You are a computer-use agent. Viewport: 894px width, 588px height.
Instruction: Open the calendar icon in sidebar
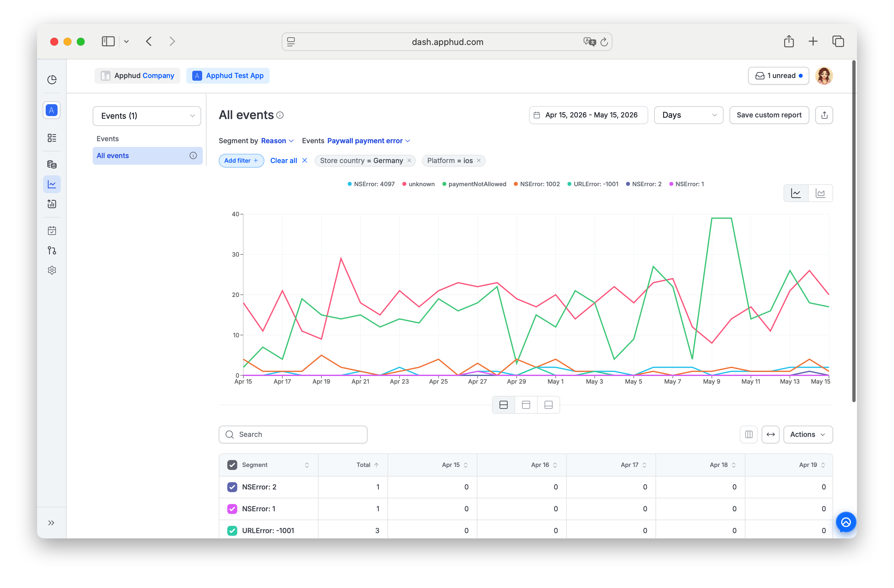[52, 231]
